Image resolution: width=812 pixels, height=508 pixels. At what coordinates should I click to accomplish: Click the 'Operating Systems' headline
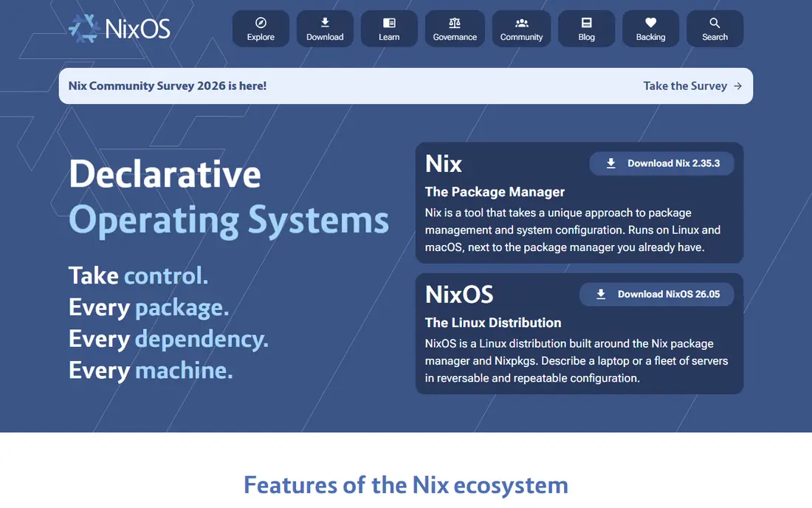228,221
